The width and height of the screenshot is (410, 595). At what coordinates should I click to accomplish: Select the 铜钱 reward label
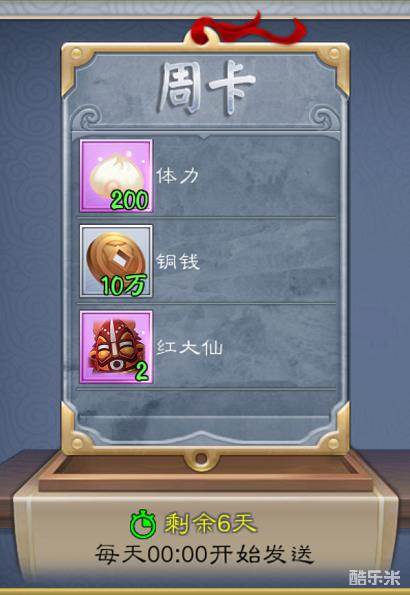(178, 261)
